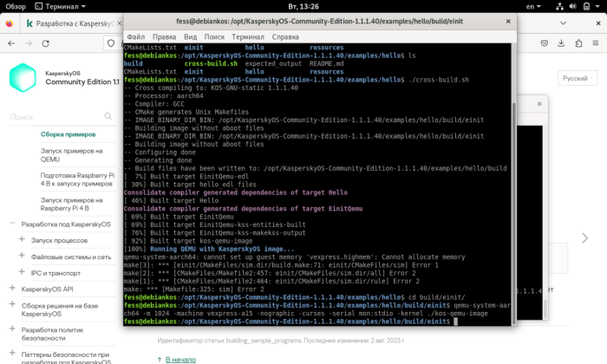Click 'Community Edition 1.1' heading

[82, 81]
